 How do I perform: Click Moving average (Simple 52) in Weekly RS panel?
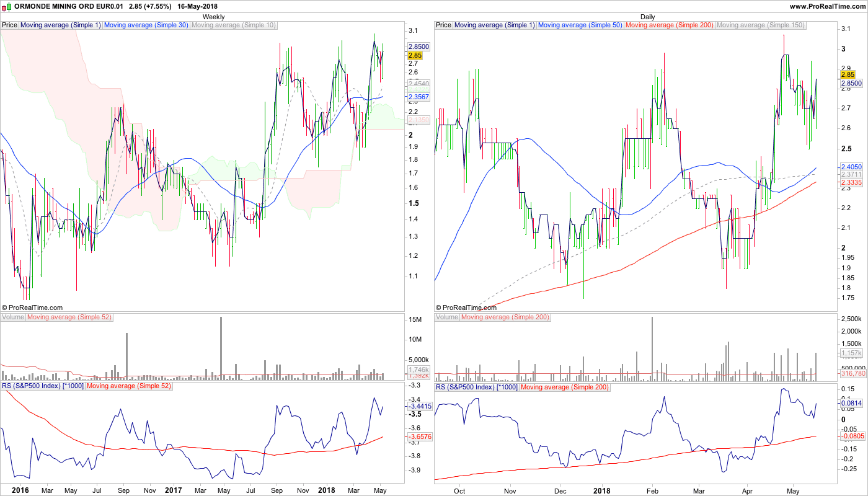click(x=128, y=387)
